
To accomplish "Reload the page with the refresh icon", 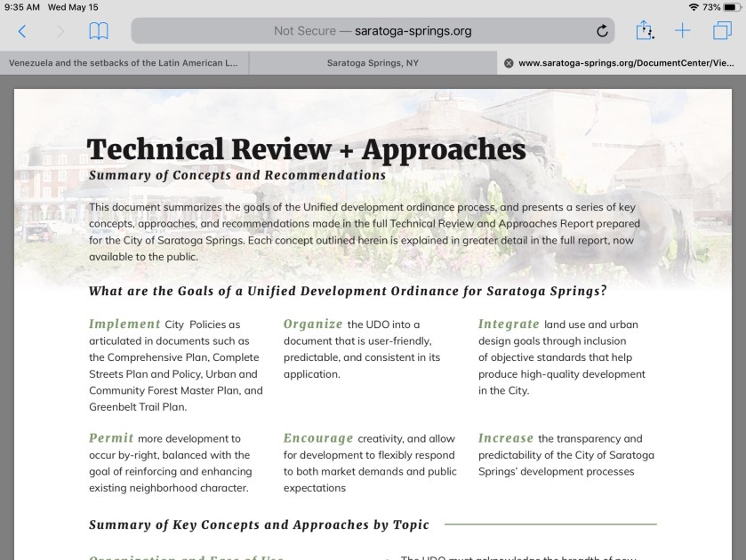I will (602, 31).
